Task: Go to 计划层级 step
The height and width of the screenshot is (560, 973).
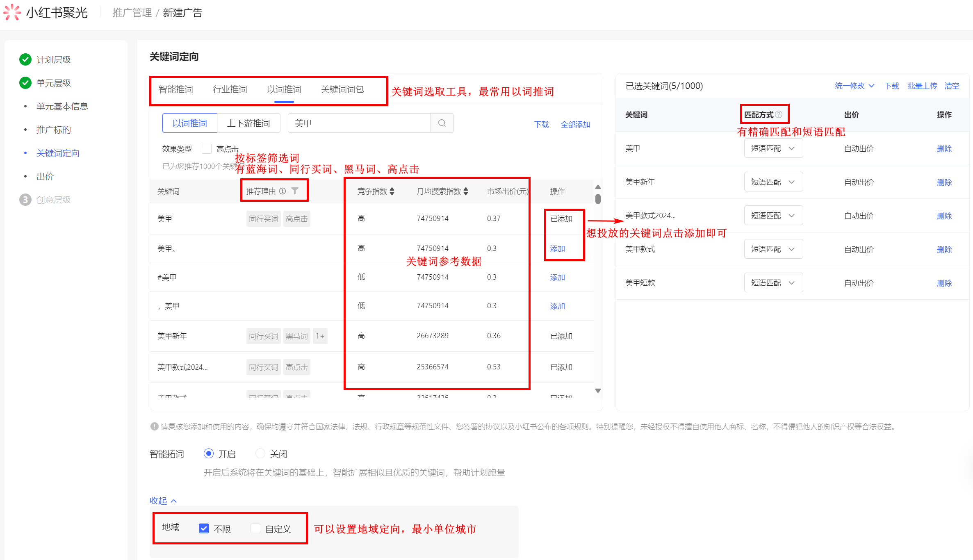Action: pyautogui.click(x=54, y=60)
